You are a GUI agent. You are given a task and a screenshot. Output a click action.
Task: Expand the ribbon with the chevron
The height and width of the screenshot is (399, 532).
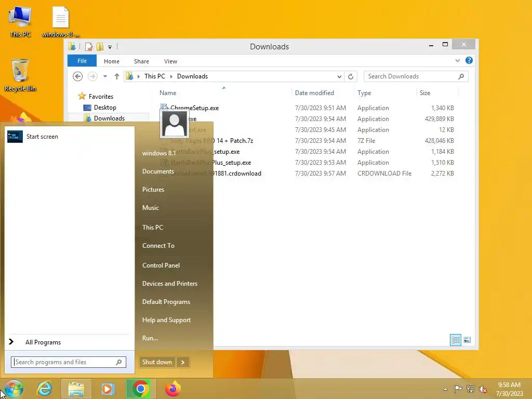pos(457,61)
